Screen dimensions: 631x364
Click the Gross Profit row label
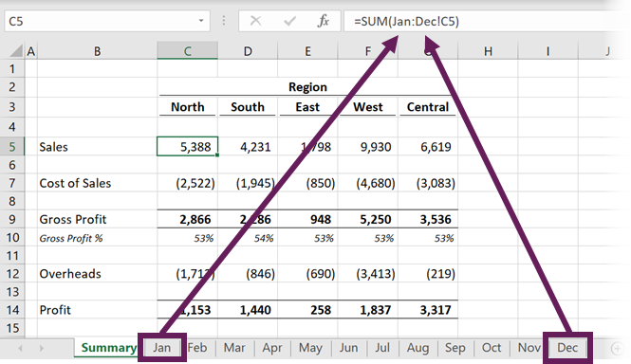click(73, 219)
